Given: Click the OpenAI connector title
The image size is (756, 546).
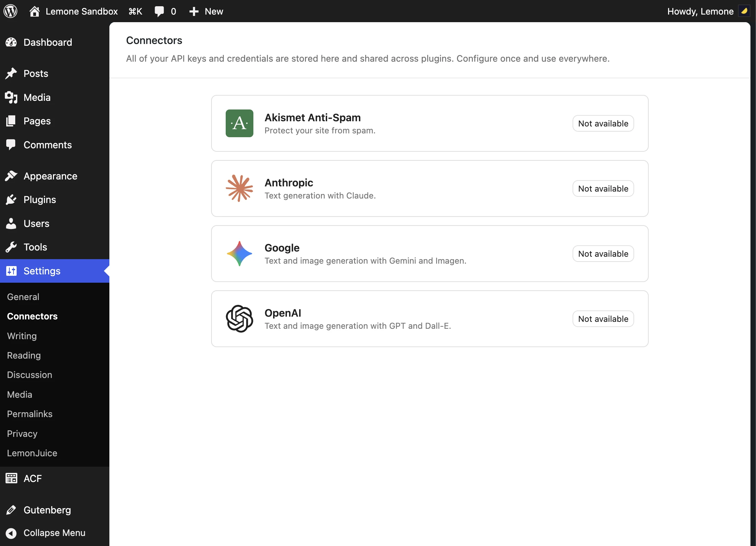Looking at the screenshot, I should point(283,313).
